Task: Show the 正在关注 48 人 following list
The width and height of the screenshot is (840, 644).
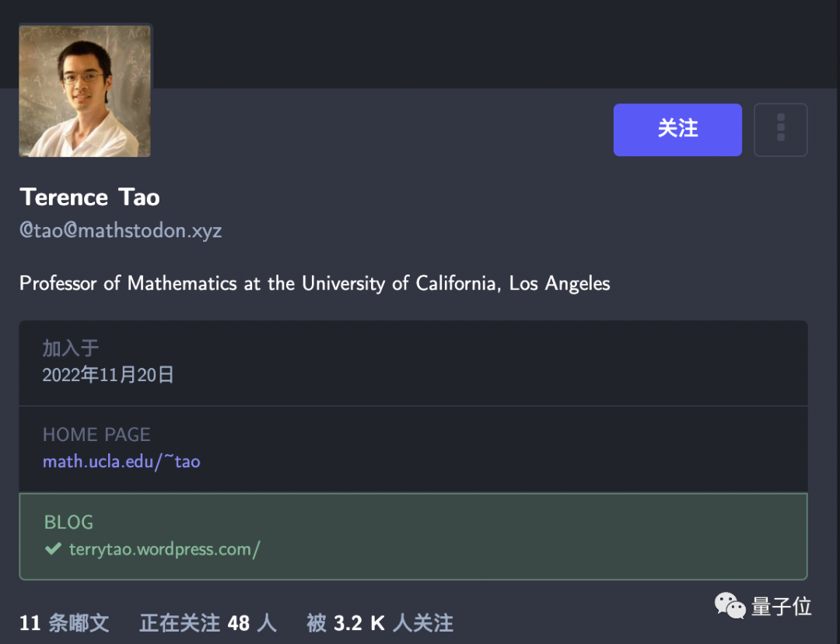Action: [x=208, y=623]
